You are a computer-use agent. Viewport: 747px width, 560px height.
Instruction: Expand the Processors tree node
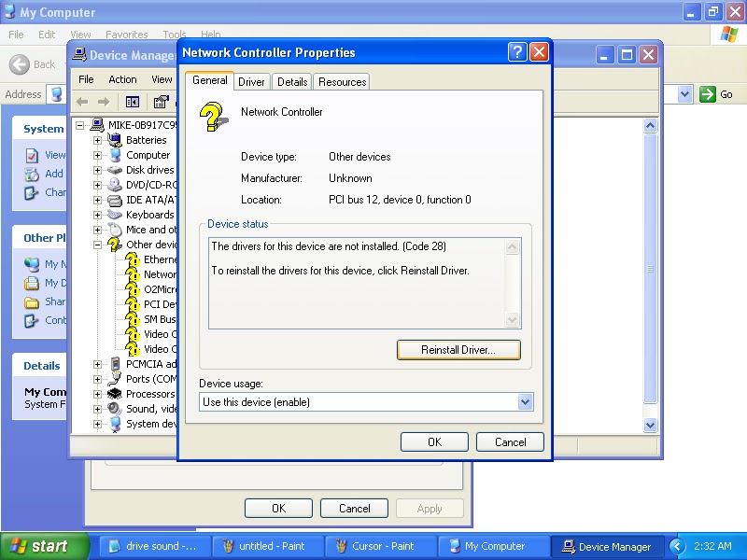point(97,394)
